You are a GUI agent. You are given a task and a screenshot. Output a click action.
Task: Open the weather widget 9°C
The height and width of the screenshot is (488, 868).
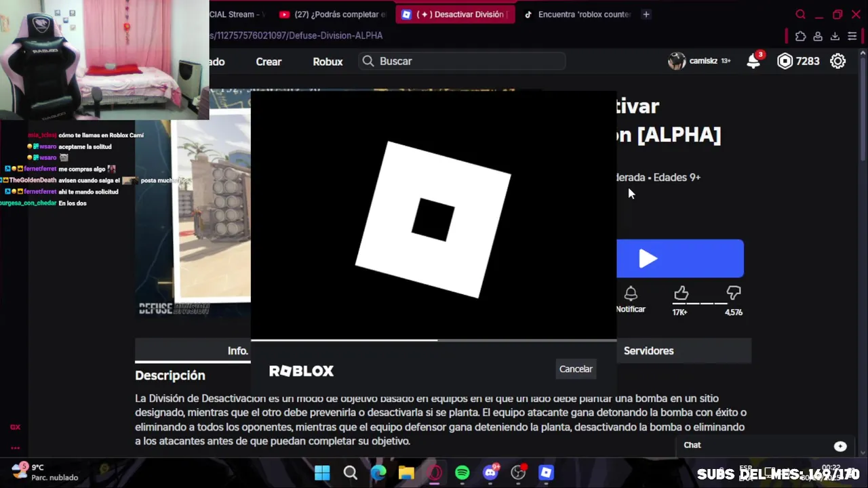[45, 472]
